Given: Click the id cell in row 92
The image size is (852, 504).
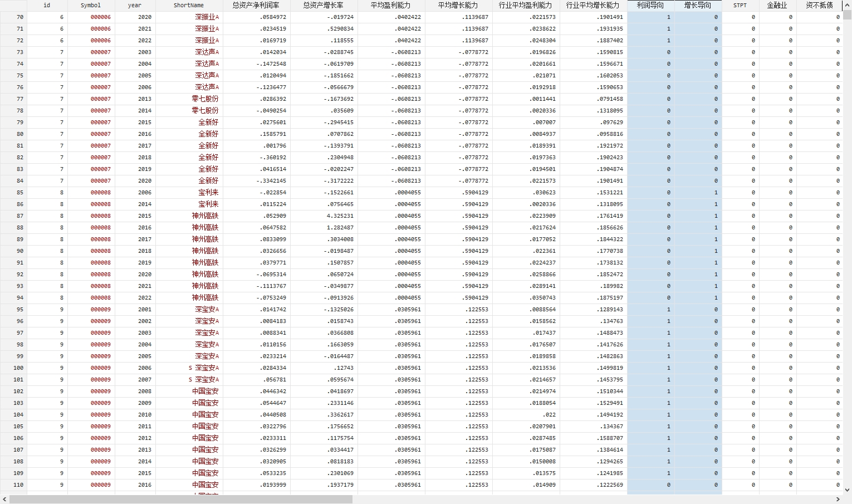Looking at the screenshot, I should tap(47, 275).
